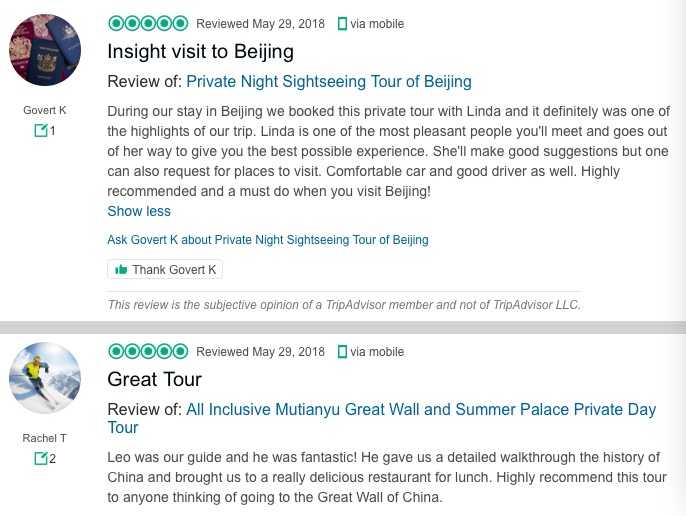Screen dimensions: 686x516
Task: Click the five-star rating on Govert's review
Action: 148,23
